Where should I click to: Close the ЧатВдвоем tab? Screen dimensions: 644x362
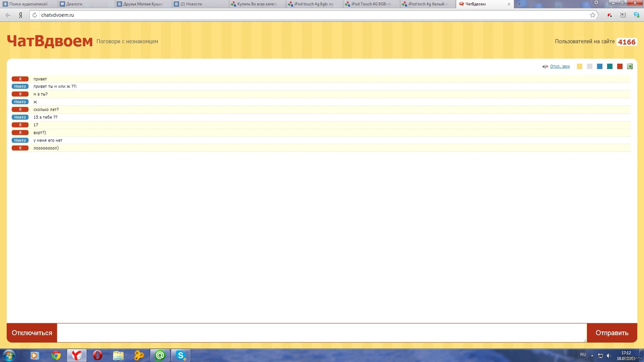[x=509, y=4]
